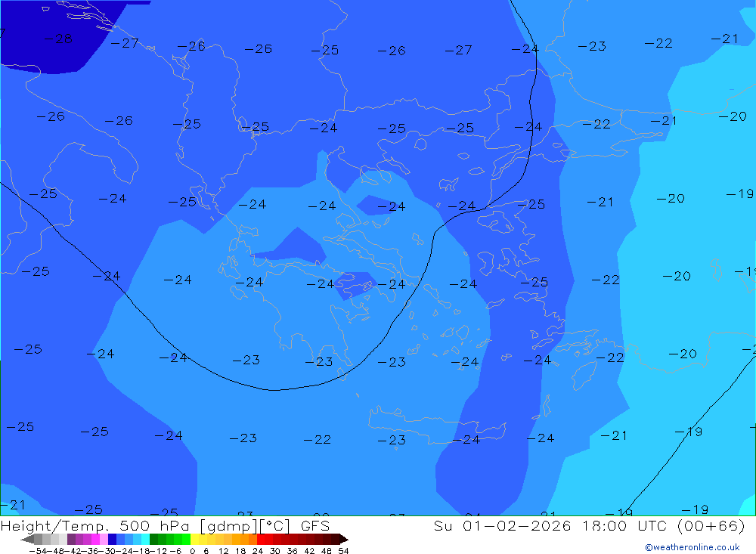This screenshot has height=554, width=756.
Task: Click the left arrow end of color scale
Action: [27, 539]
